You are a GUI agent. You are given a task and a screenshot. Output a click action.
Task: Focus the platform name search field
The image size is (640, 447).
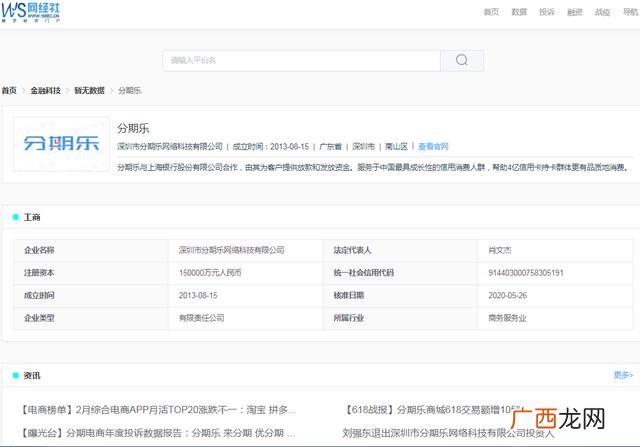302,60
